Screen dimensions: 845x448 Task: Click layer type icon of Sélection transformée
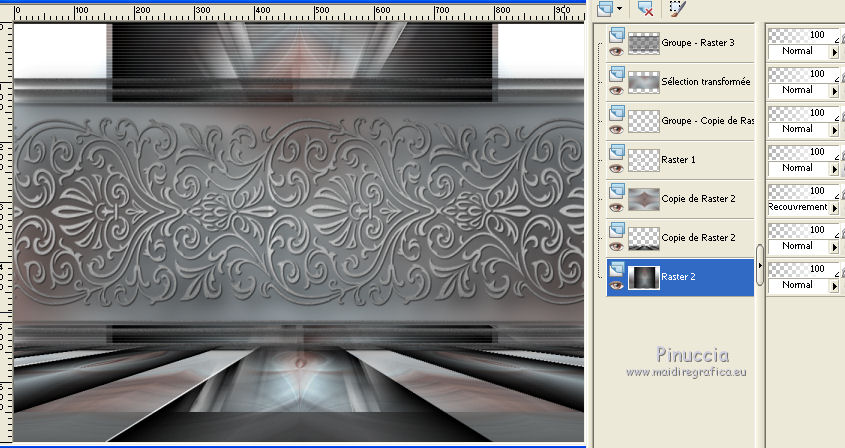[616, 75]
